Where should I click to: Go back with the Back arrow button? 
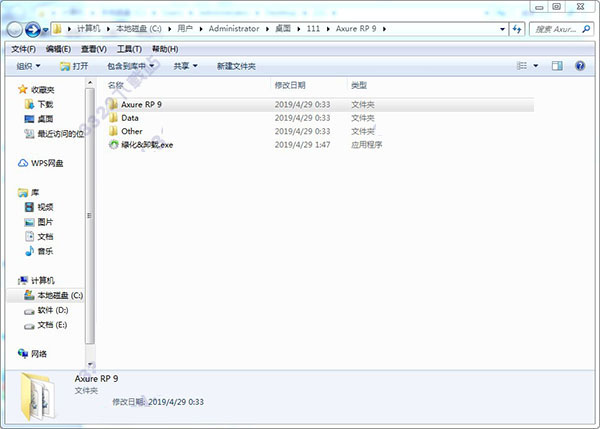point(15,29)
